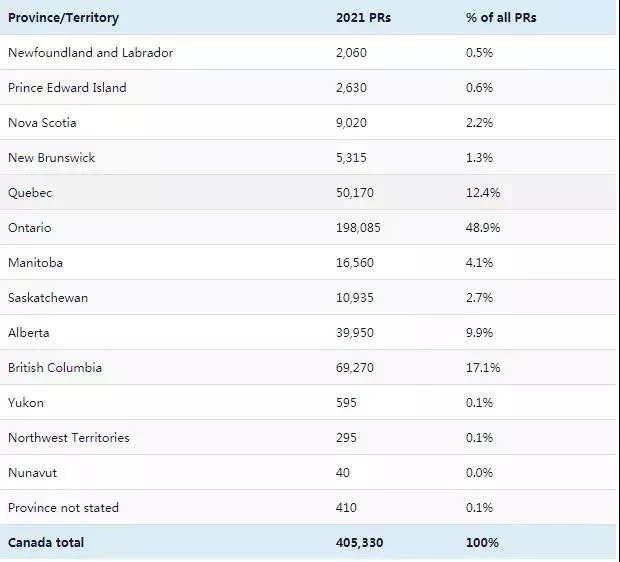Select the Prince Edward Island cell
620x562 pixels.
[67, 88]
